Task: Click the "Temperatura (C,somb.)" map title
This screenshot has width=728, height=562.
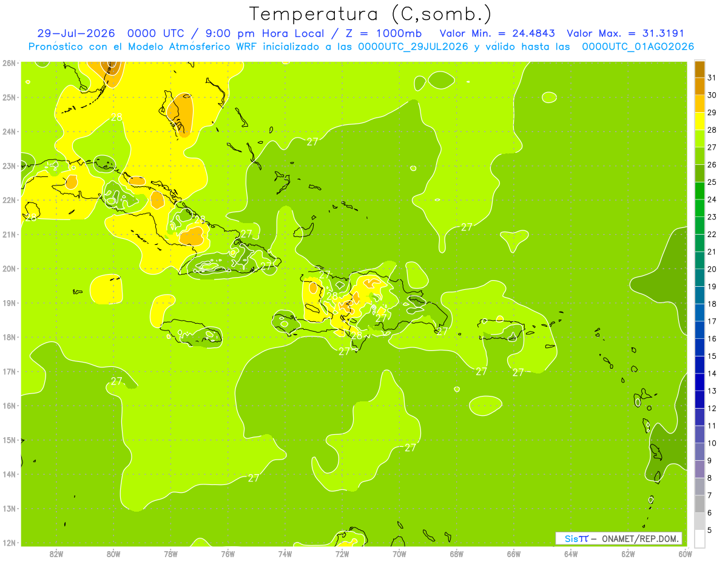Action: [371, 14]
